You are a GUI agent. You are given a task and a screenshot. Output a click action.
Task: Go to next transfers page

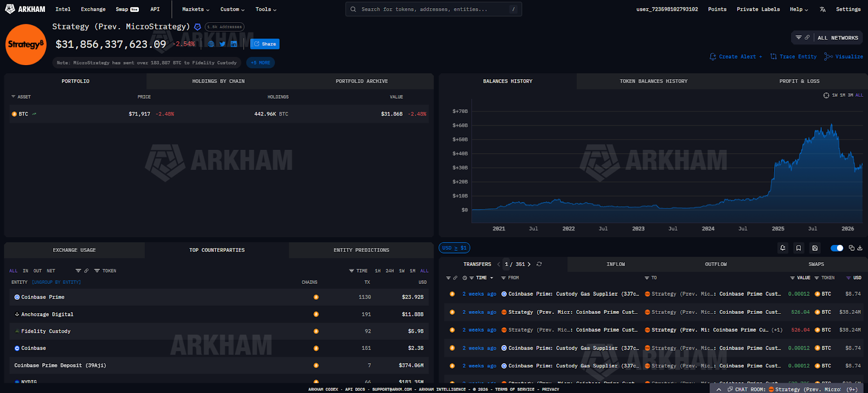tap(529, 264)
